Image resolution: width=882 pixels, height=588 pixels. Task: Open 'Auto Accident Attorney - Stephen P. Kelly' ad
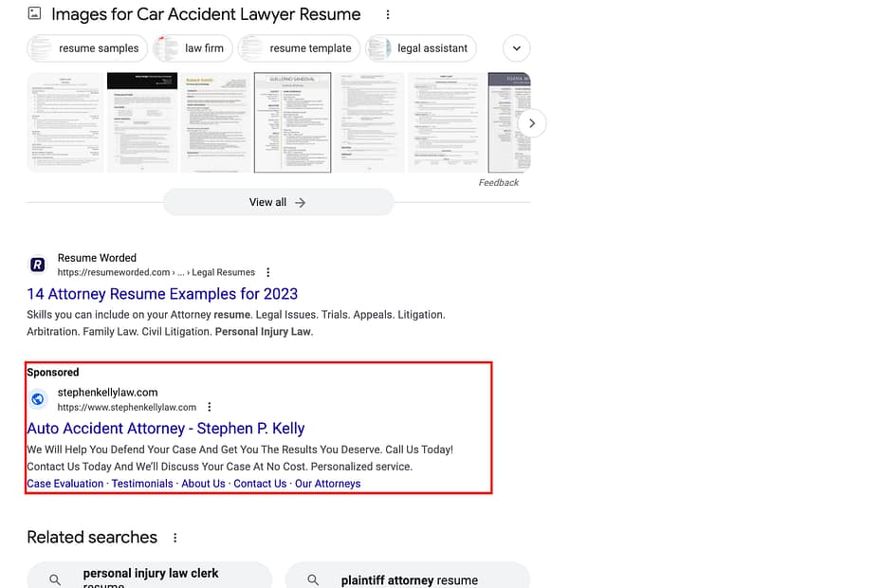166,429
